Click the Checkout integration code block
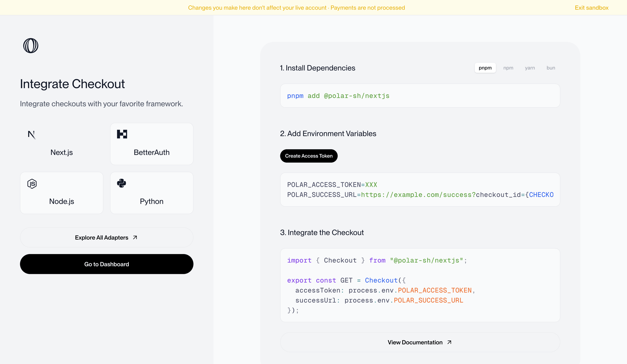This screenshot has height=364, width=627. coord(420,285)
